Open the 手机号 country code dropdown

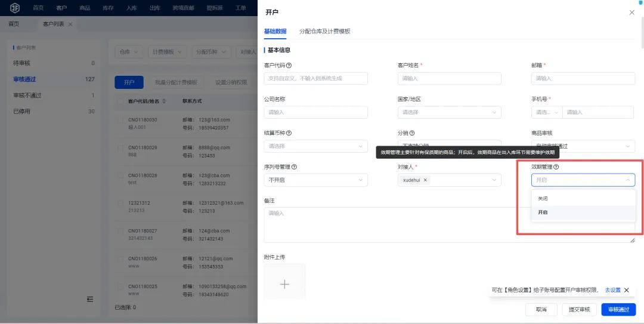547,112
